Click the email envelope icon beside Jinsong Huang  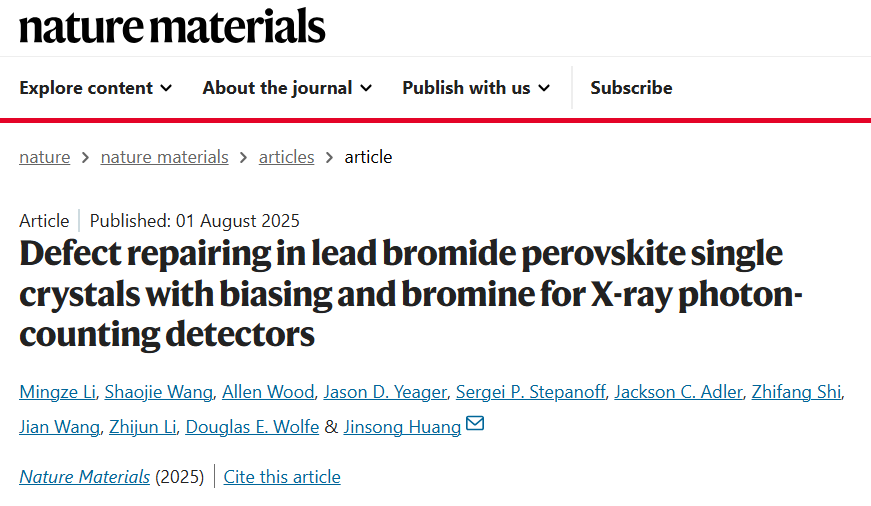475,424
